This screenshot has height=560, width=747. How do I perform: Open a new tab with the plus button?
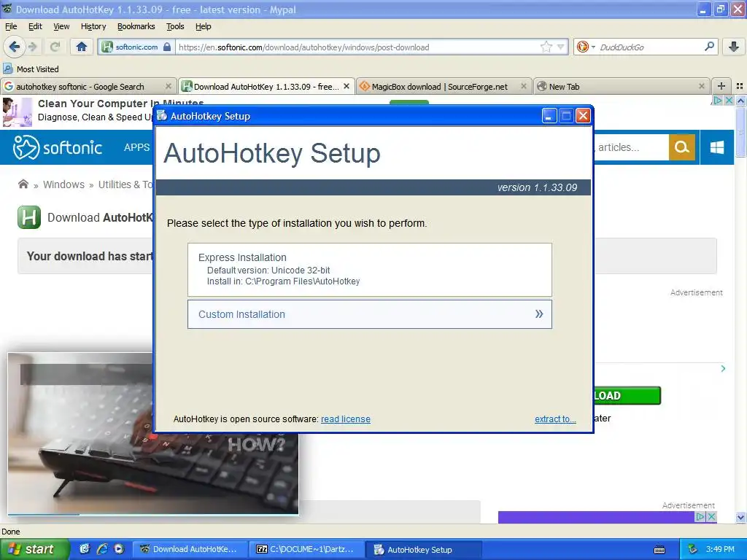coord(721,86)
